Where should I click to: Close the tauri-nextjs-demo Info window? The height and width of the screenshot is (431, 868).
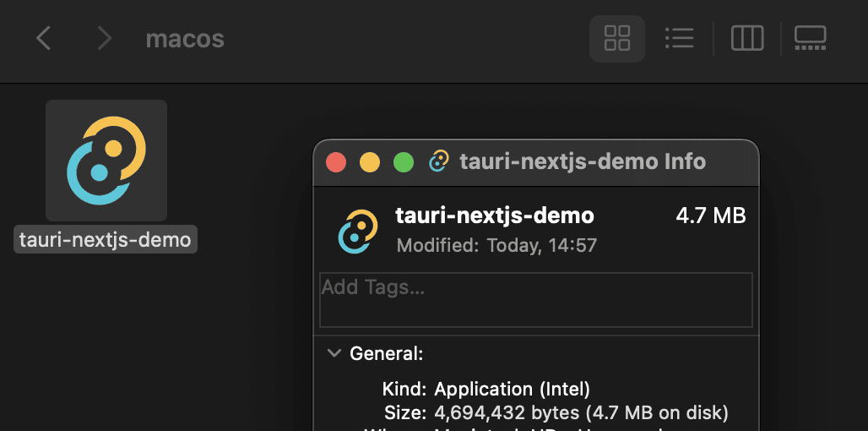pos(337,162)
